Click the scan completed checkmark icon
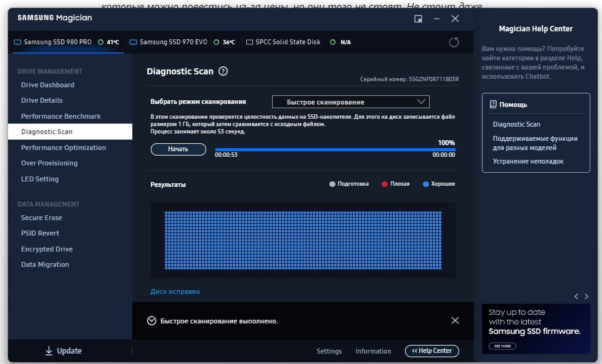This screenshot has height=364, width=602. pyautogui.click(x=151, y=321)
